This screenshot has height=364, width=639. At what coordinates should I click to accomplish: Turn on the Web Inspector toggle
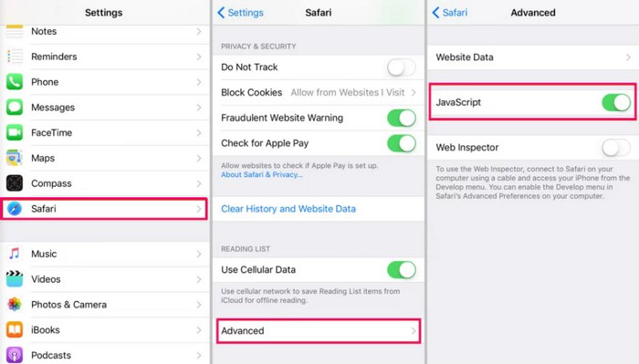[616, 148]
